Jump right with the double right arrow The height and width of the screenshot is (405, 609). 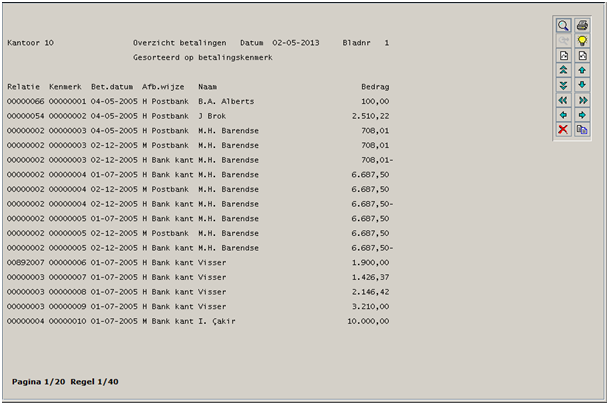tap(582, 101)
